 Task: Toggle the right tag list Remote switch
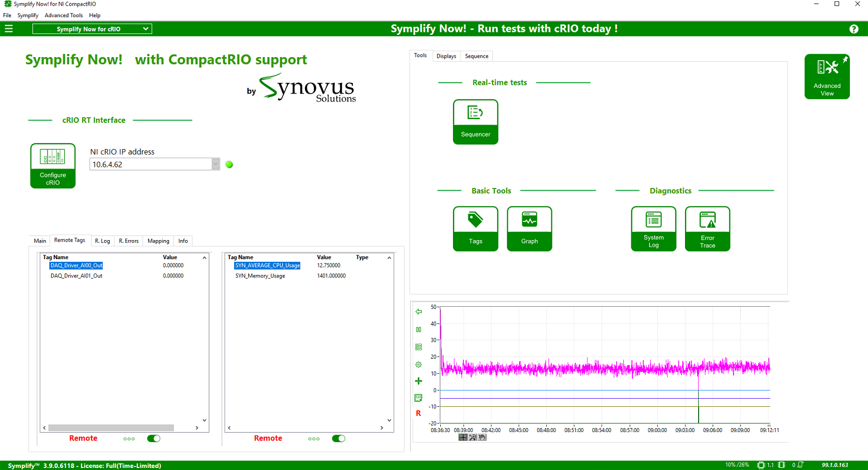(339, 439)
